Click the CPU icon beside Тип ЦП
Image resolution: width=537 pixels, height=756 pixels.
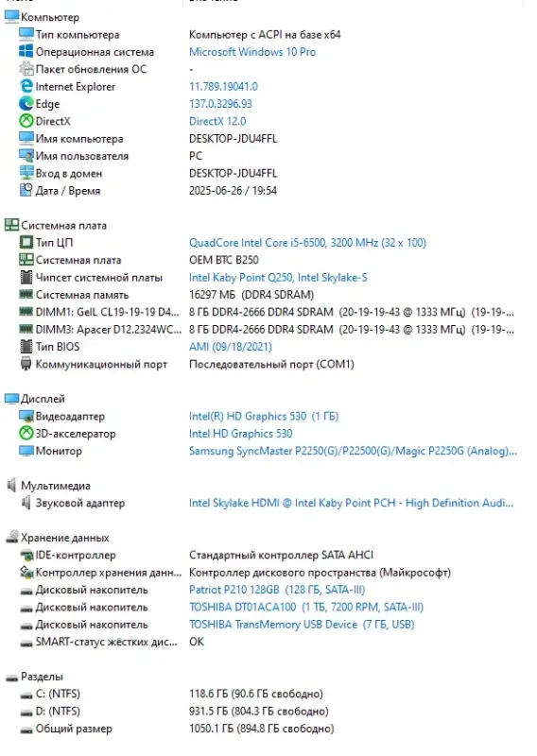(x=26, y=243)
